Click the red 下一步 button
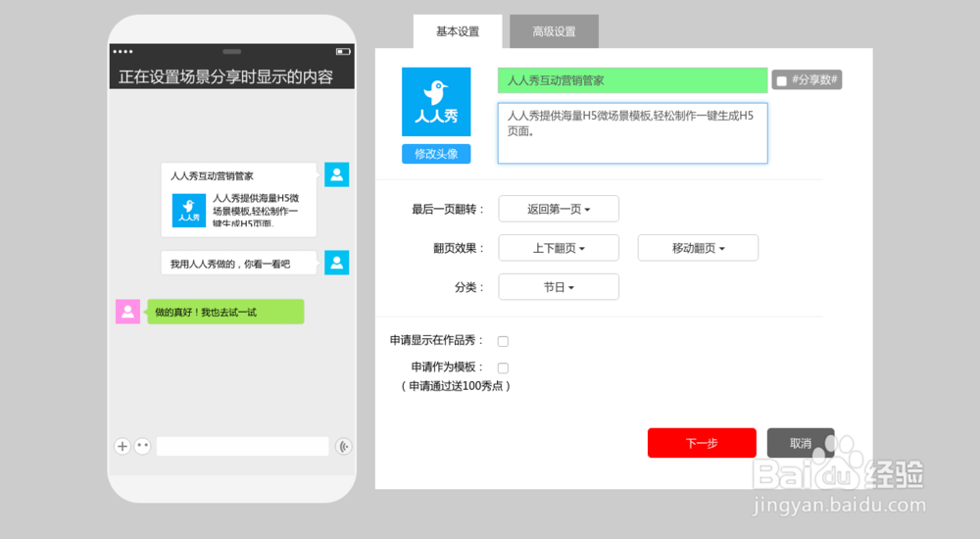Screen dimensions: 980x539 coord(702,443)
